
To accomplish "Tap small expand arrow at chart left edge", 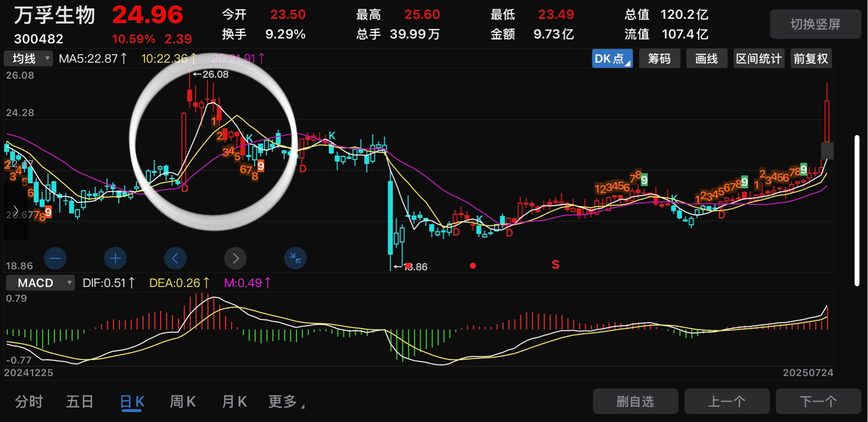I will (x=15, y=211).
